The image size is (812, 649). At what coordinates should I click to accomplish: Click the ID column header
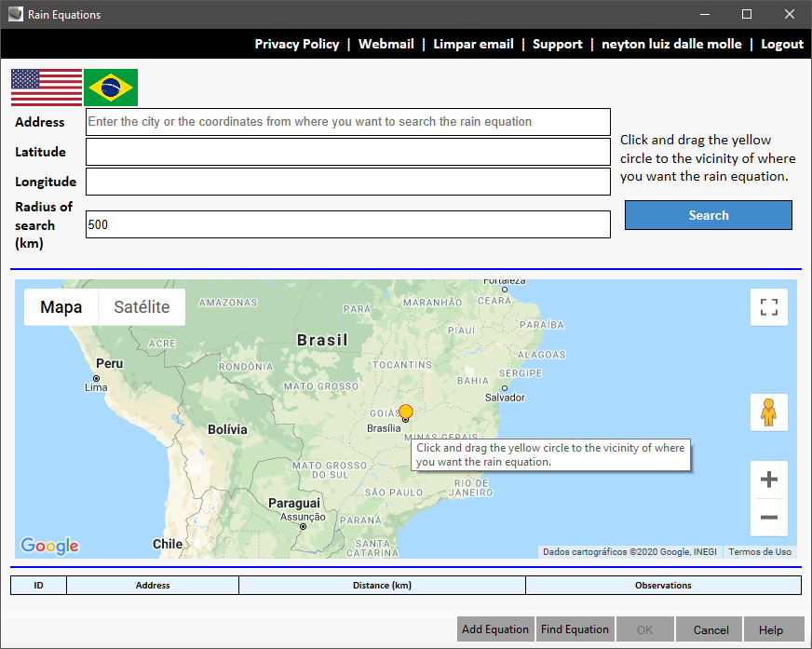38,586
